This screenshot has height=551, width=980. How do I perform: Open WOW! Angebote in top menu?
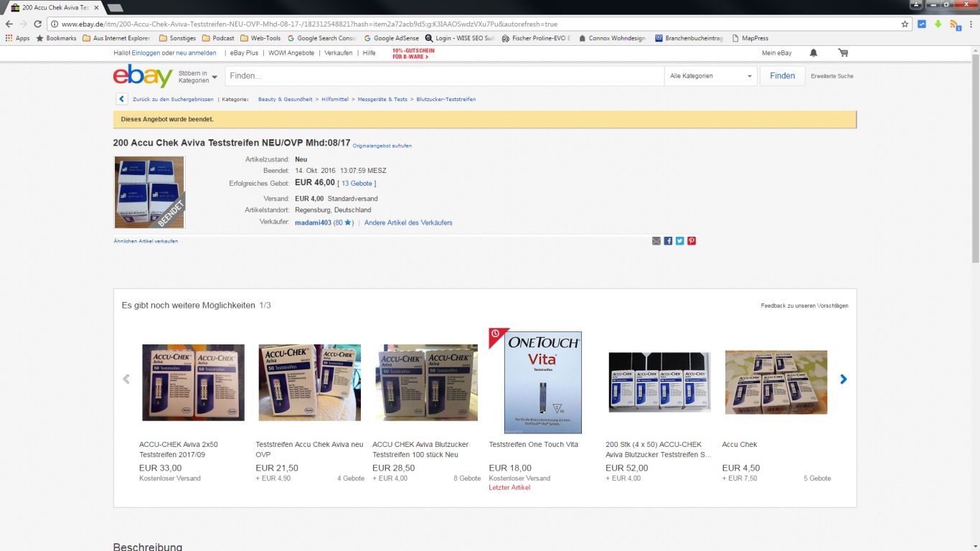(x=291, y=53)
